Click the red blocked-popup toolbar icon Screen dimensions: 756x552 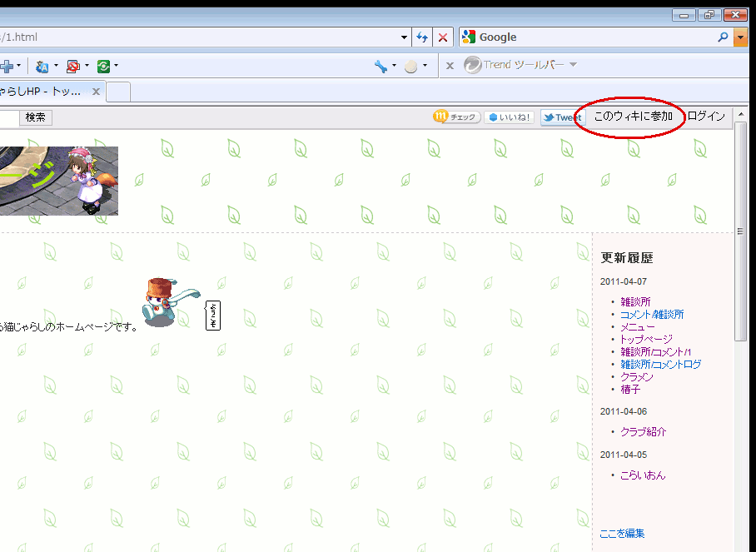coord(72,66)
